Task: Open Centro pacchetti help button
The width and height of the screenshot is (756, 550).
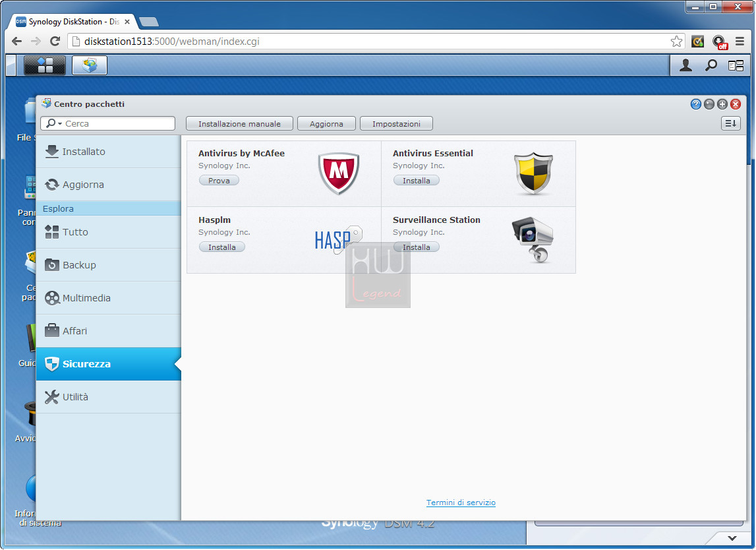Action: [696, 104]
